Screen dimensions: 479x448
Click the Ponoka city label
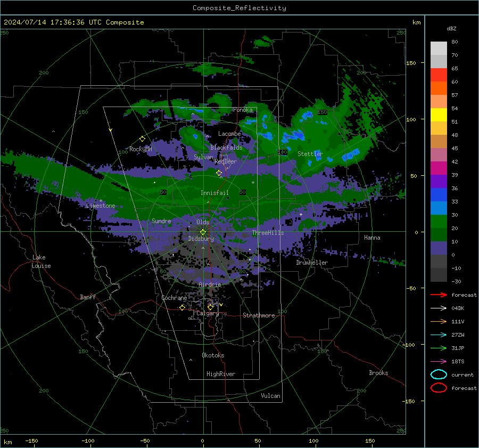(x=243, y=110)
